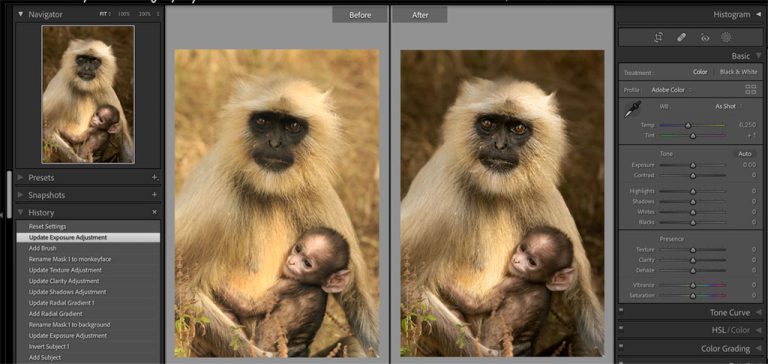This screenshot has height=364, width=768.
Task: Click the Exposure value 0.00 field
Action: pos(749,165)
